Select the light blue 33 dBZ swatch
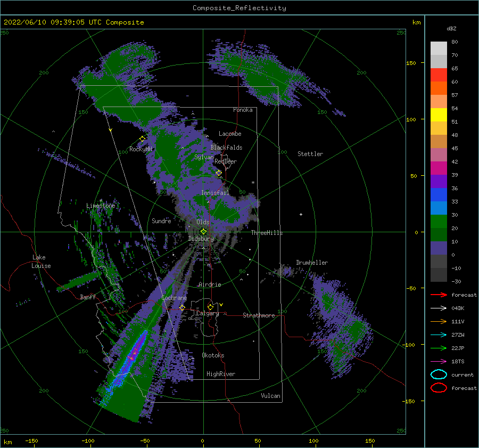Screen dimensions: 479x448 coord(439,208)
